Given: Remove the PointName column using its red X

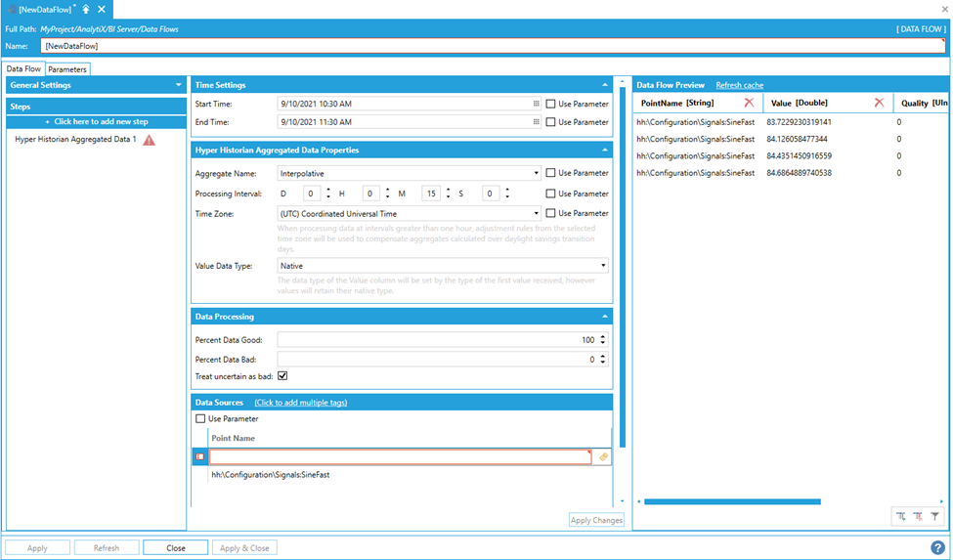Looking at the screenshot, I should pos(749,103).
